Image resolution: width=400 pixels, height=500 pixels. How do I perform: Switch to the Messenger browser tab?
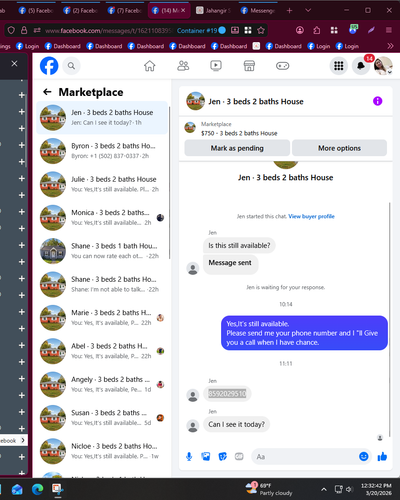[x=258, y=11]
